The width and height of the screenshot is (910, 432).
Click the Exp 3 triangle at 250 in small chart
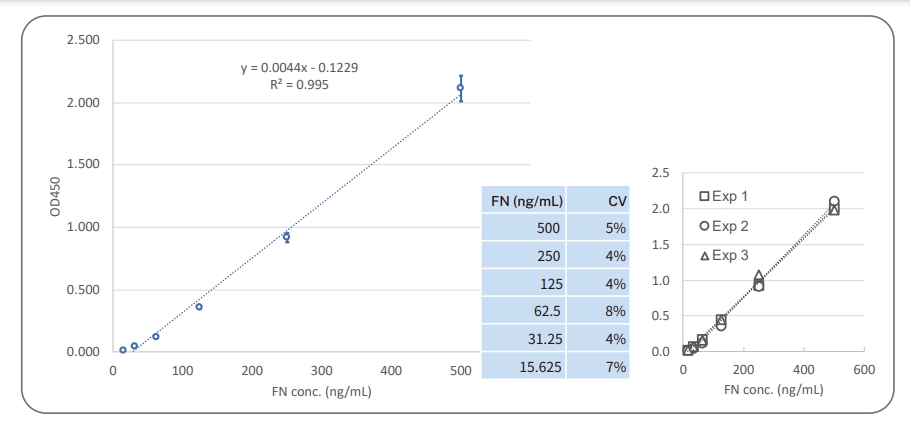point(759,275)
